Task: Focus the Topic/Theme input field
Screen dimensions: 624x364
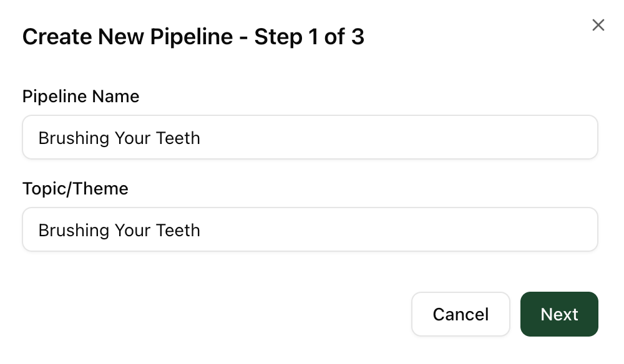Action: [x=310, y=229]
